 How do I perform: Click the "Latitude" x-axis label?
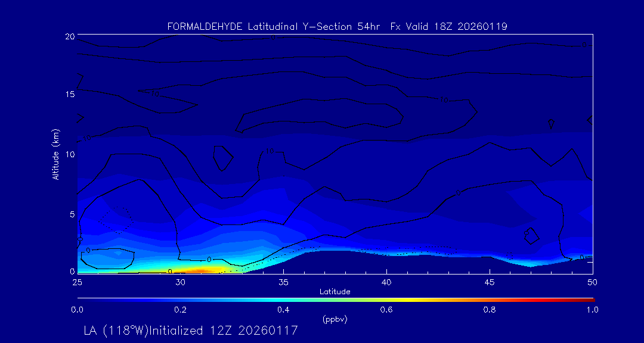pos(335,292)
